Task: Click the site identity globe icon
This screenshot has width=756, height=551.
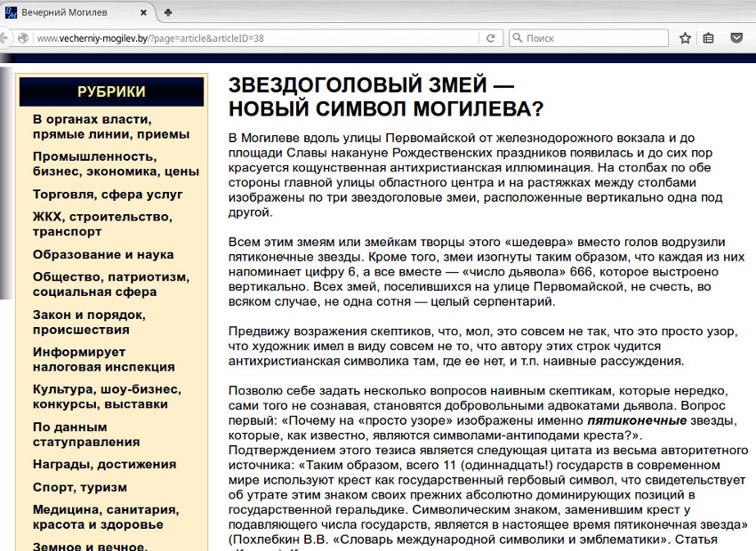Action: 24,38
